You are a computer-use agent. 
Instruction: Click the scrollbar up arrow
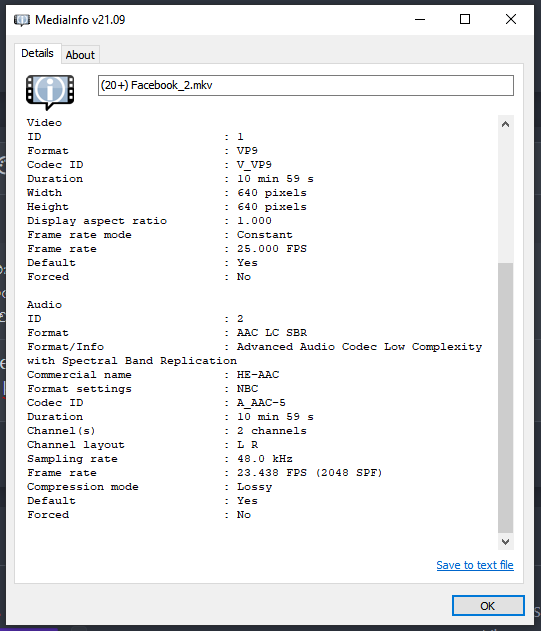[506, 124]
